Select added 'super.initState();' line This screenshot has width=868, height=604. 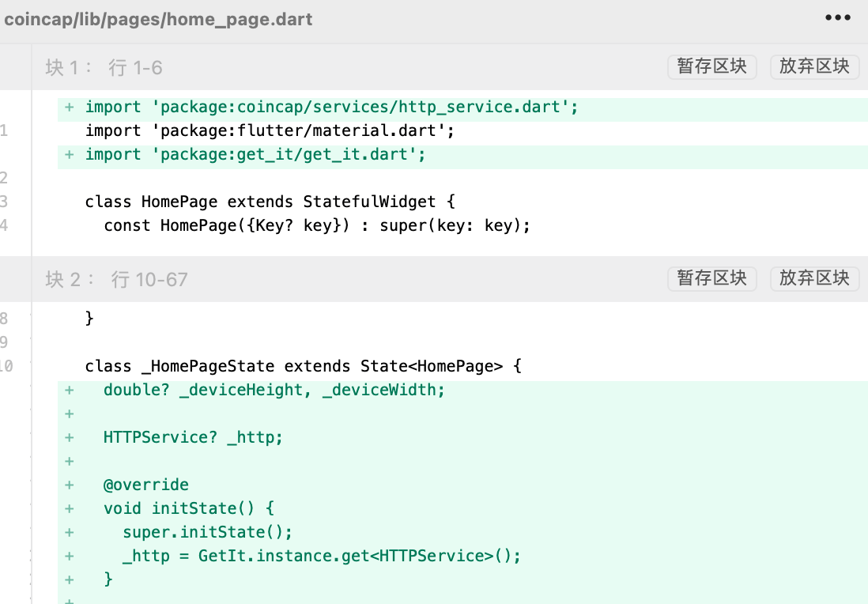(207, 532)
